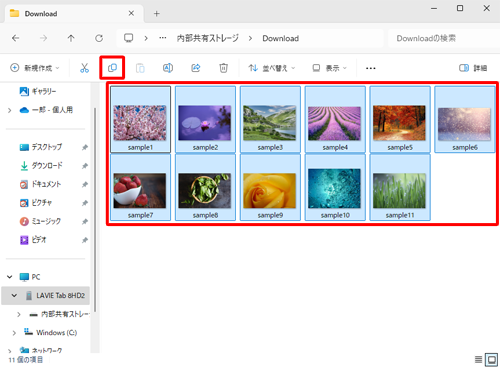Close the Download tab

tap(131, 13)
